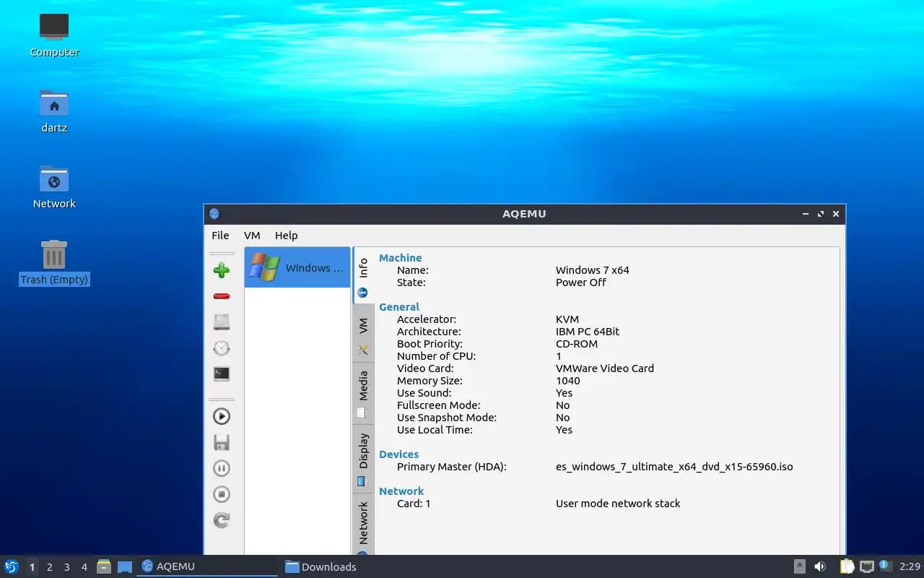
Task: Click the volume speaker tray icon
Action: click(820, 566)
